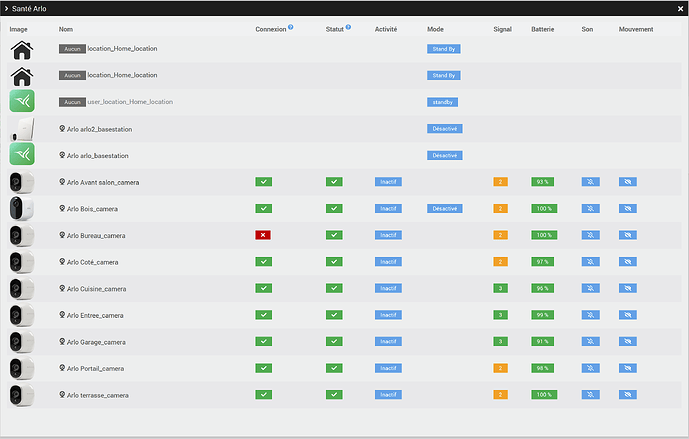
Task: Click the sound muted icon for Arlo Garage_camera
Action: [x=591, y=341]
